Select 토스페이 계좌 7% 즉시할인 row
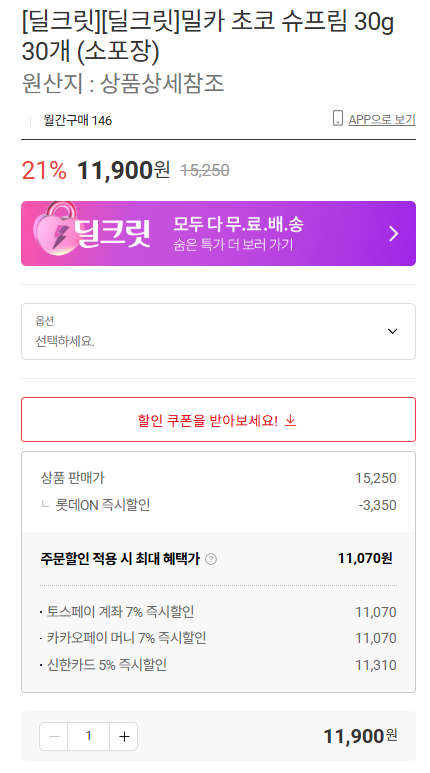 [x=218, y=612]
